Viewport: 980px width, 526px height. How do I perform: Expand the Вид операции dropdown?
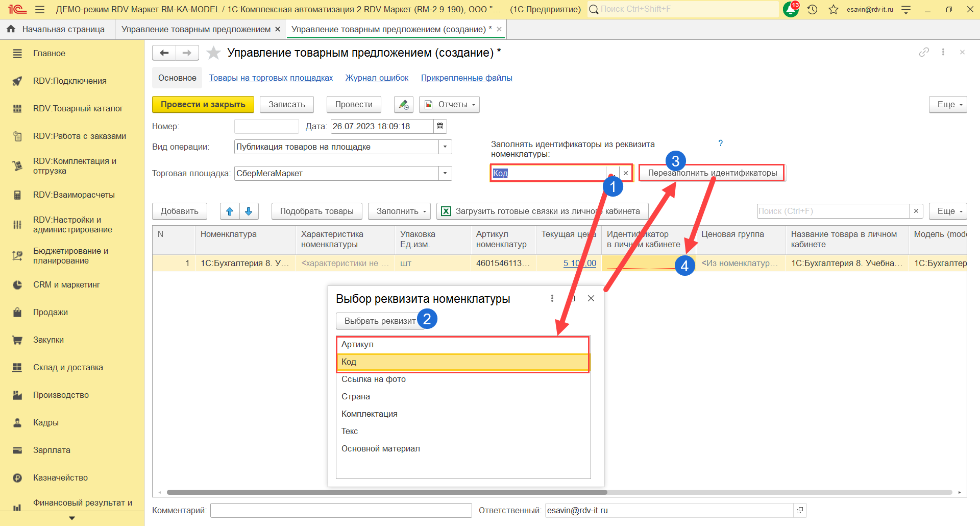445,147
